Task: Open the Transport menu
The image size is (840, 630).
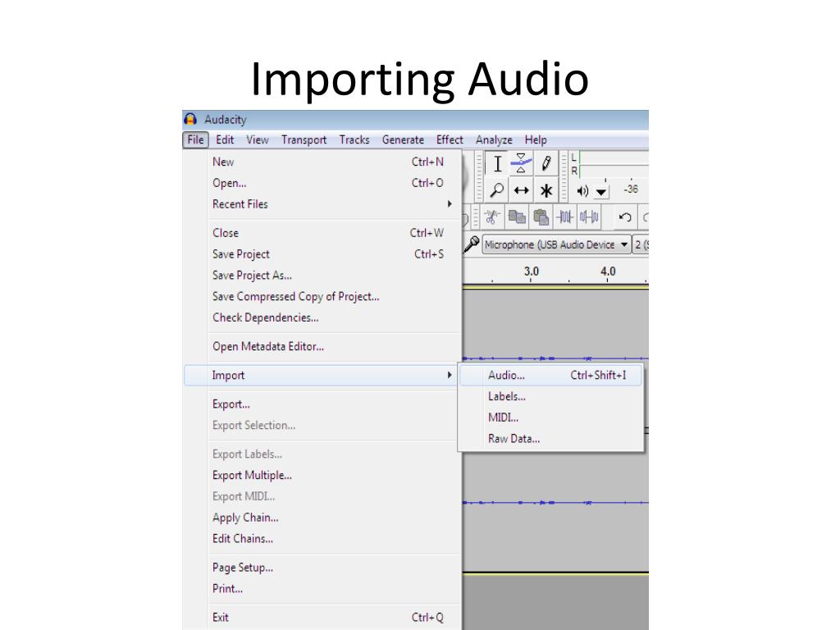Action: 304,139
